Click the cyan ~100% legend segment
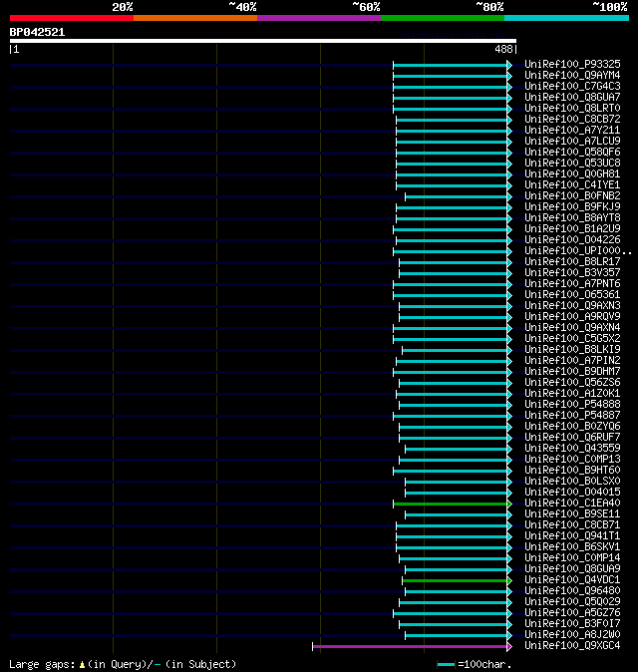The image size is (638, 672). pyautogui.click(x=567, y=18)
